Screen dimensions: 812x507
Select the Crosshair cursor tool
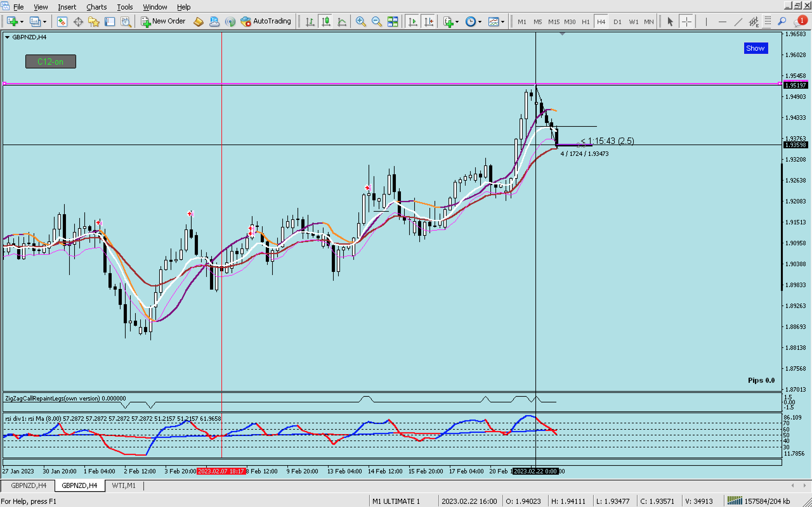pyautogui.click(x=686, y=22)
